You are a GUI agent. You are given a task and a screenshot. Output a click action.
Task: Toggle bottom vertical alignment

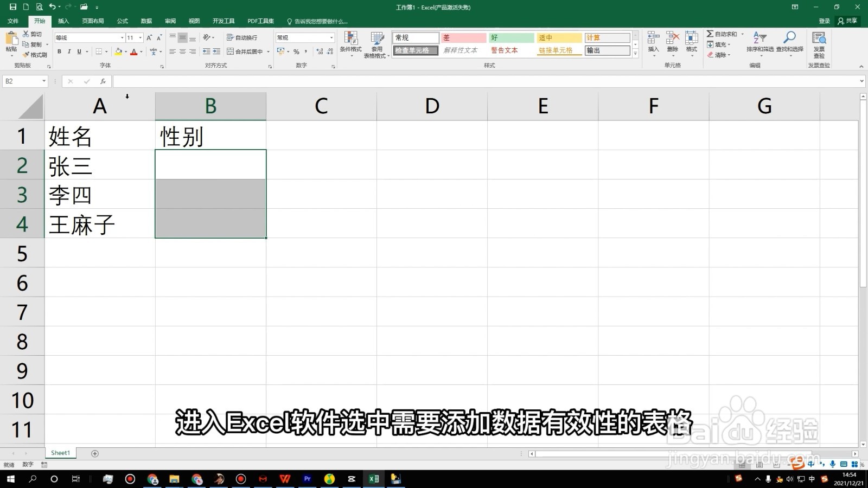click(x=193, y=37)
